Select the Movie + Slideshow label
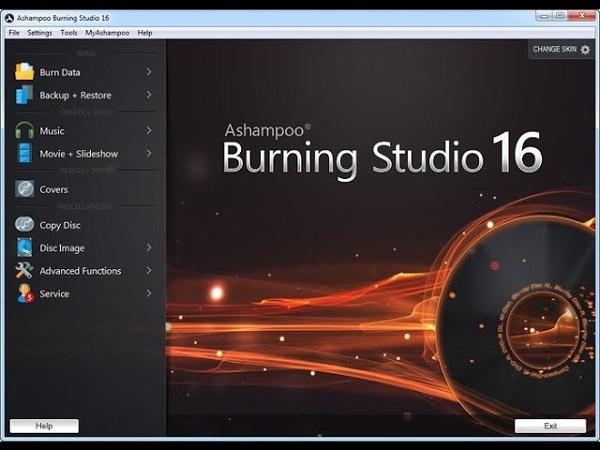Screen dimensions: 600x450 tap(79, 154)
